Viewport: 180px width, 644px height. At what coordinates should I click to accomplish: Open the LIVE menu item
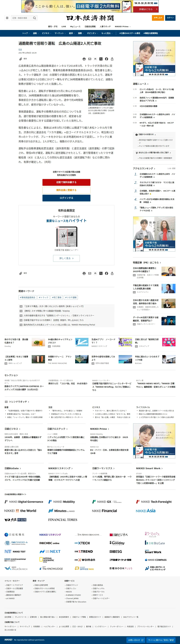pyautogui.click(x=64, y=26)
